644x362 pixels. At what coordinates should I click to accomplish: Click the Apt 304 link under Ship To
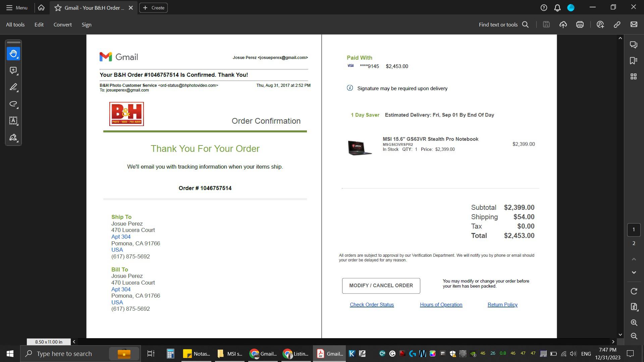point(121,237)
